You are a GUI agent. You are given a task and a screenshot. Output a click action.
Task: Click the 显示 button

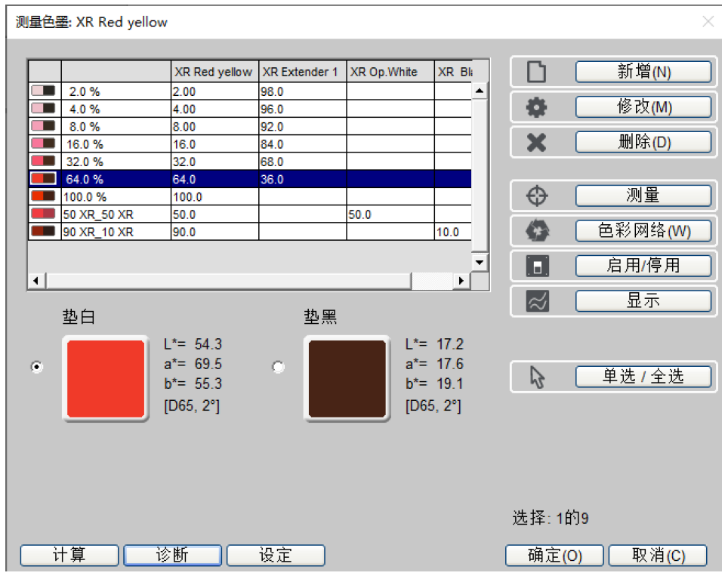point(643,300)
